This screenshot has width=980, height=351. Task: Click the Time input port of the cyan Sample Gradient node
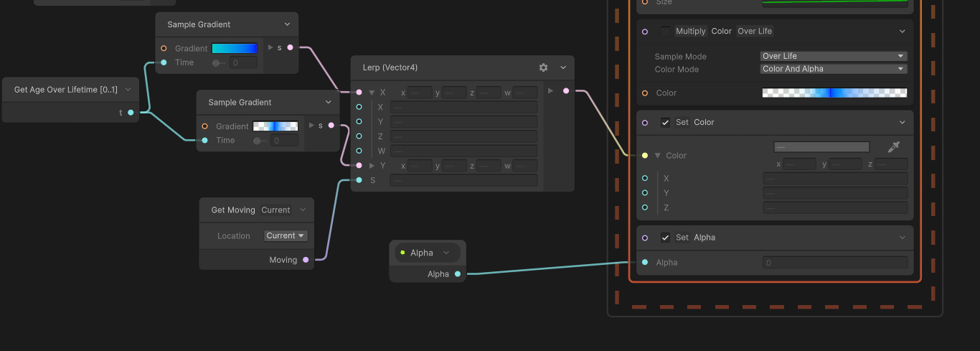(x=164, y=62)
